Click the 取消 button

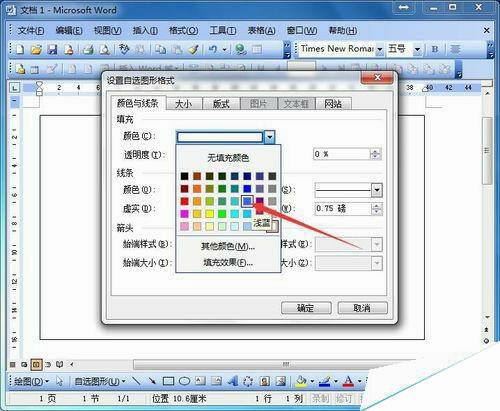pyautogui.click(x=362, y=308)
